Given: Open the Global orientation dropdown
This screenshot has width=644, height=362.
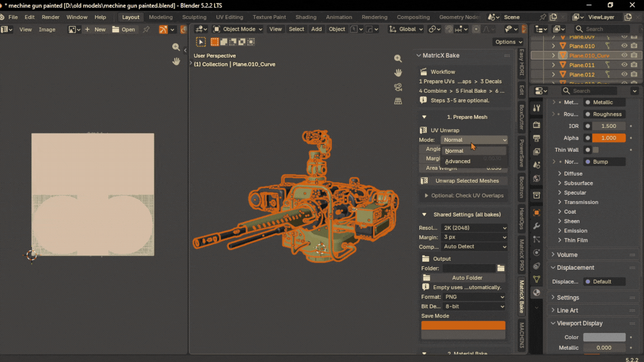Looking at the screenshot, I should click(406, 29).
